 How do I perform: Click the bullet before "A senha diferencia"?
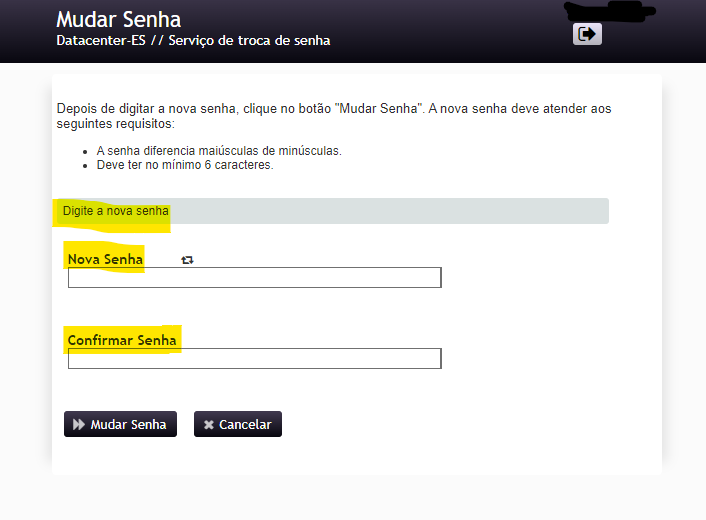coord(86,151)
